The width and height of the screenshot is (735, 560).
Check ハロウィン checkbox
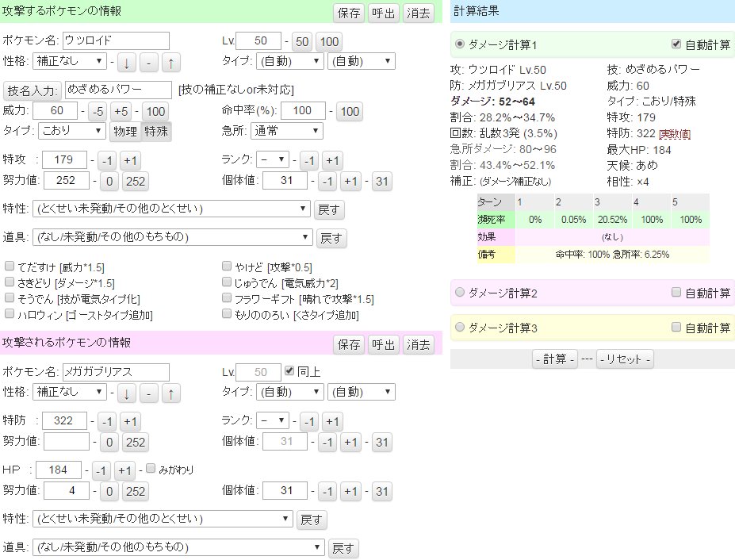click(x=10, y=313)
